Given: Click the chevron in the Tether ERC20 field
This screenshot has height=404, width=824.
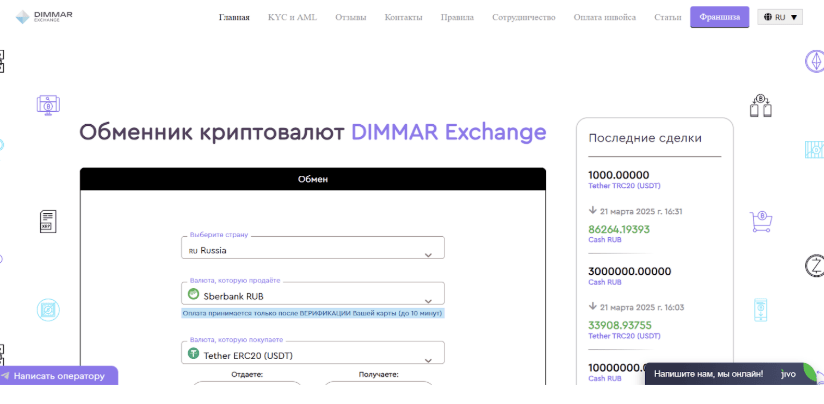Looking at the screenshot, I should [428, 360].
